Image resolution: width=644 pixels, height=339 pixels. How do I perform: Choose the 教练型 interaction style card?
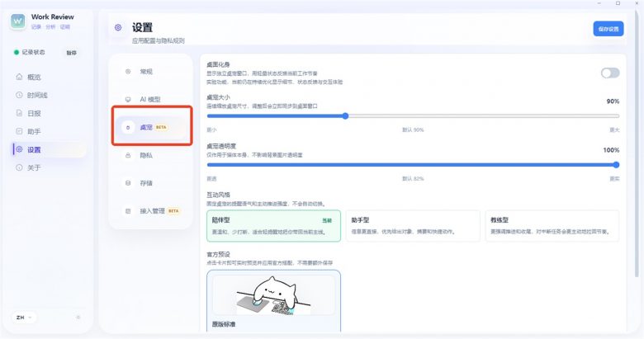(552, 226)
